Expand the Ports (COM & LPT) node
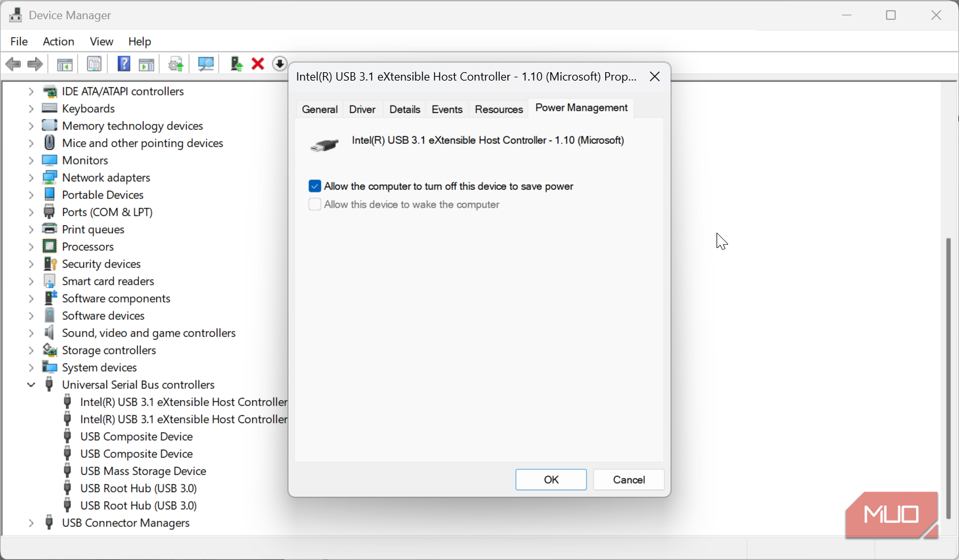Viewport: 959px width, 560px height. (x=31, y=212)
